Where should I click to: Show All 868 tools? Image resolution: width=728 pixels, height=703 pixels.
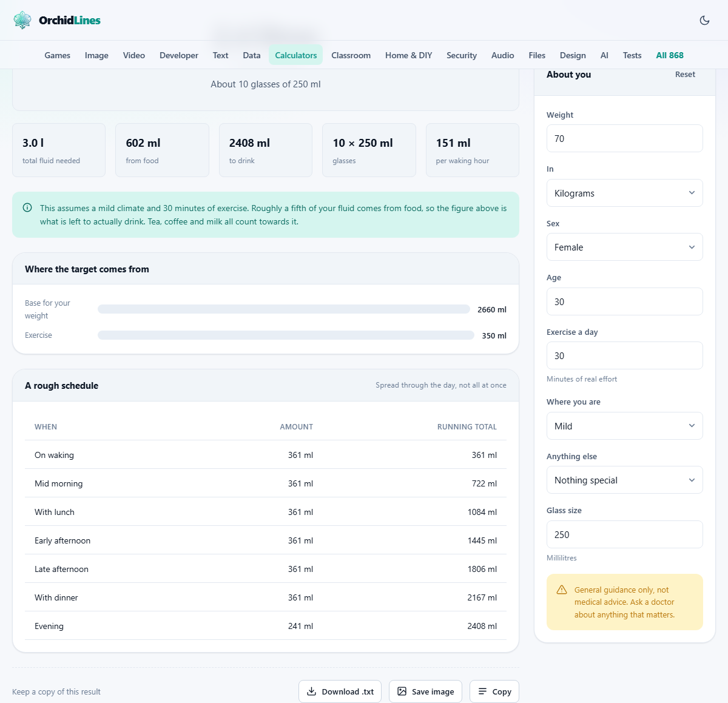[x=670, y=55]
